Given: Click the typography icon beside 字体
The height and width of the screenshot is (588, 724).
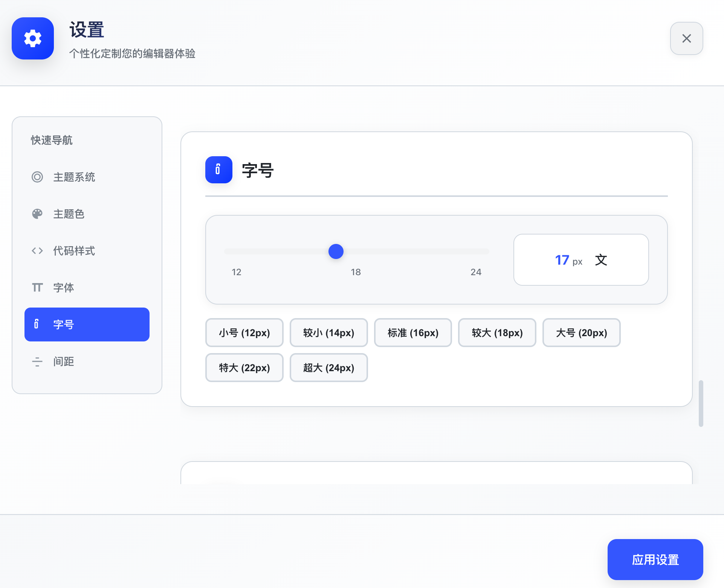Looking at the screenshot, I should point(37,288).
